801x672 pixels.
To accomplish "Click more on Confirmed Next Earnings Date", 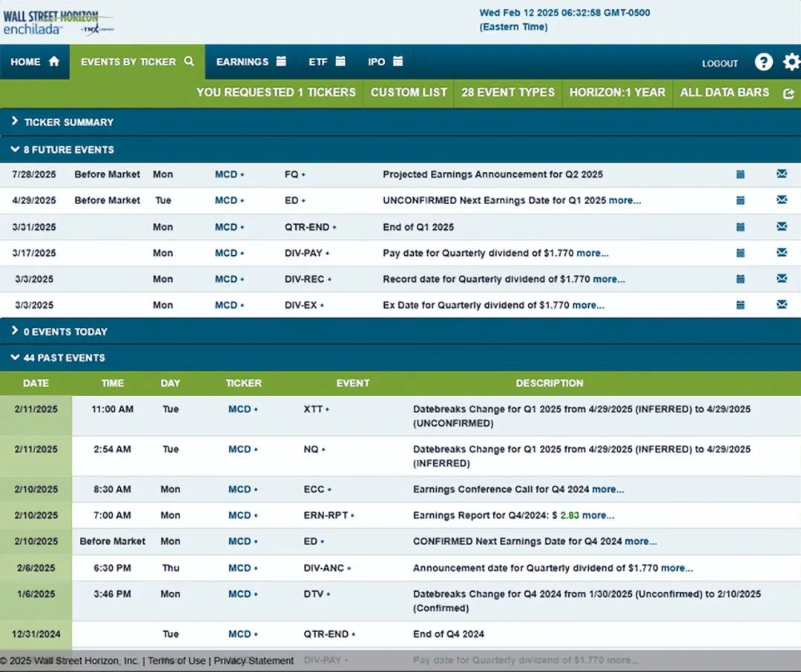I will point(641,541).
